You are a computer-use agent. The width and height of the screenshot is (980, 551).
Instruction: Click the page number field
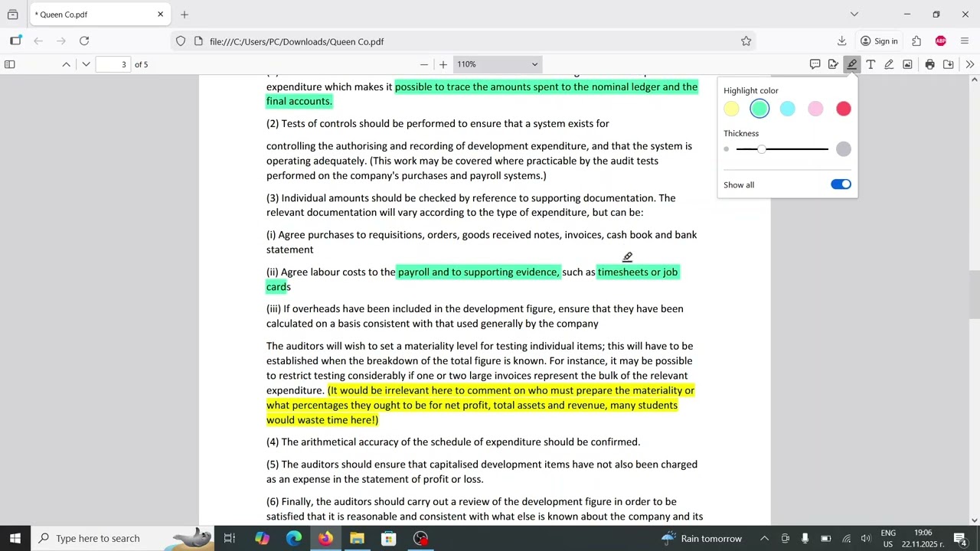[113, 64]
